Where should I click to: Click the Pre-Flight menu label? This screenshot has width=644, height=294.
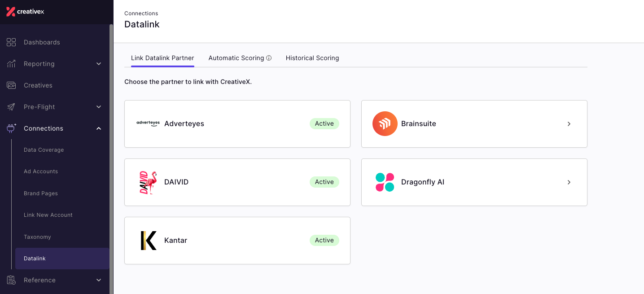(x=39, y=107)
